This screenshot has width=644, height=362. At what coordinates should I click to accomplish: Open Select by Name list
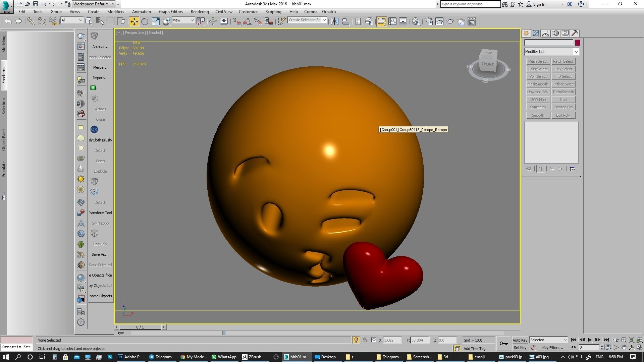[x=100, y=21]
